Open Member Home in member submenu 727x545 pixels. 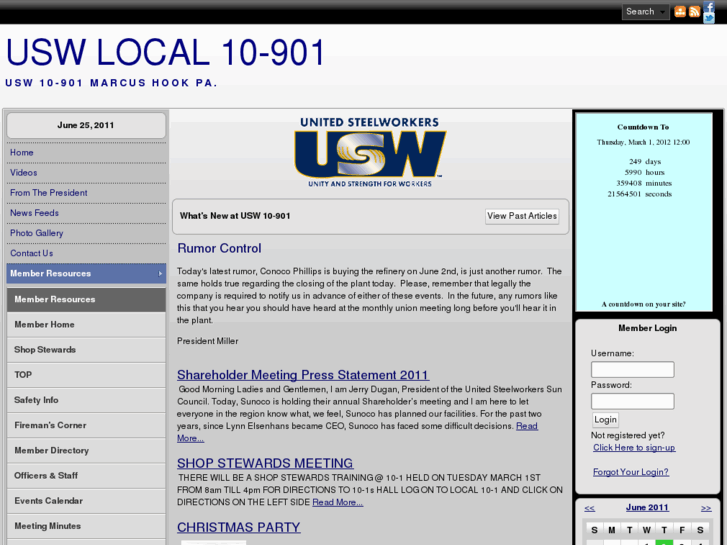pos(86,325)
